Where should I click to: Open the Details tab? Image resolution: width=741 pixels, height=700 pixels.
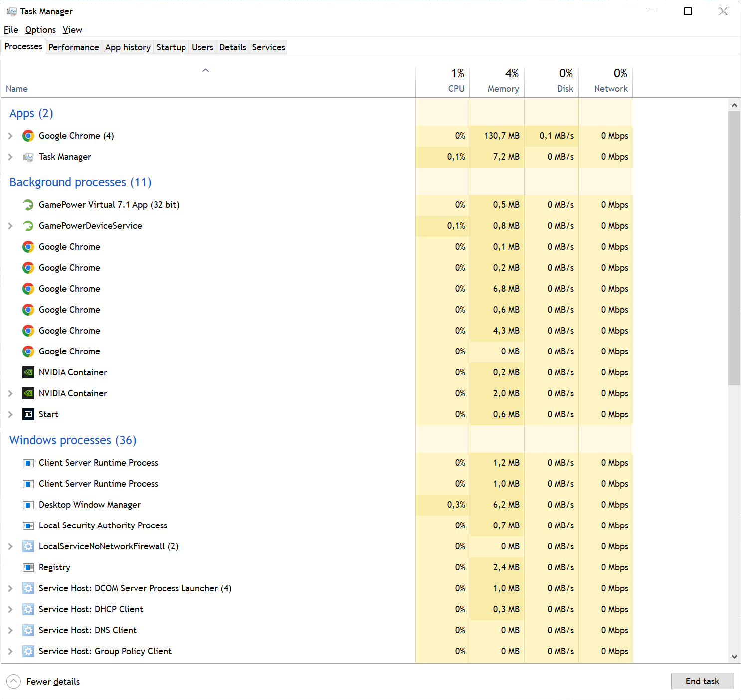click(233, 47)
